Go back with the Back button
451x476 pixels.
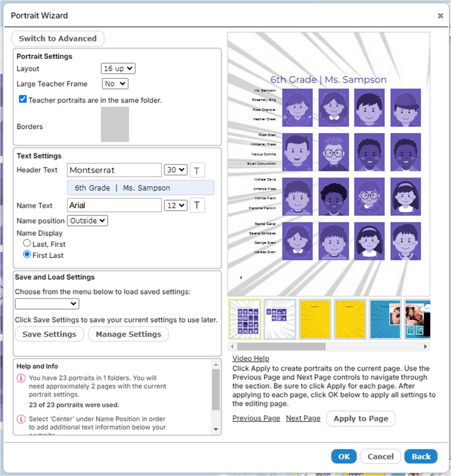tap(421, 457)
